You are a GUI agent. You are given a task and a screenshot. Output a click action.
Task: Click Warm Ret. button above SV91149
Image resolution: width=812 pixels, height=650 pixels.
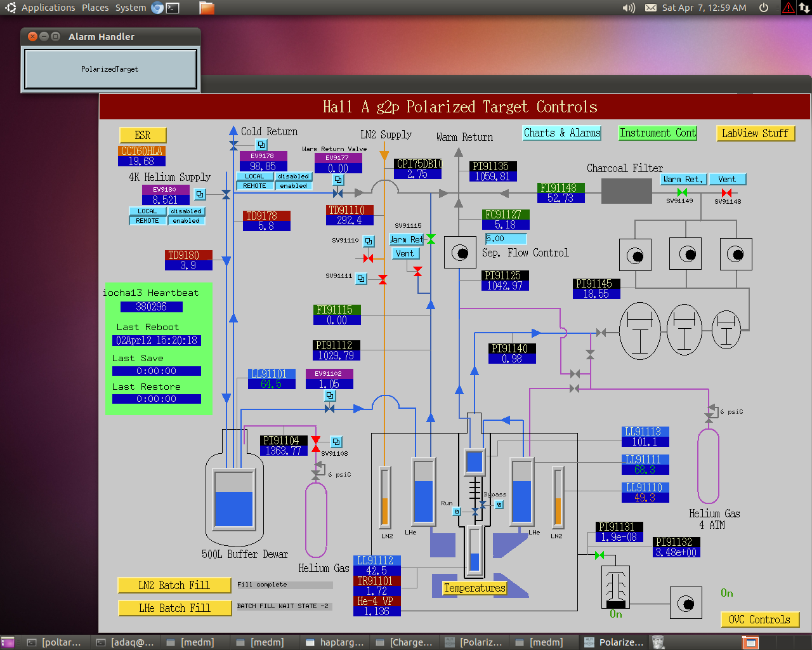tap(683, 179)
